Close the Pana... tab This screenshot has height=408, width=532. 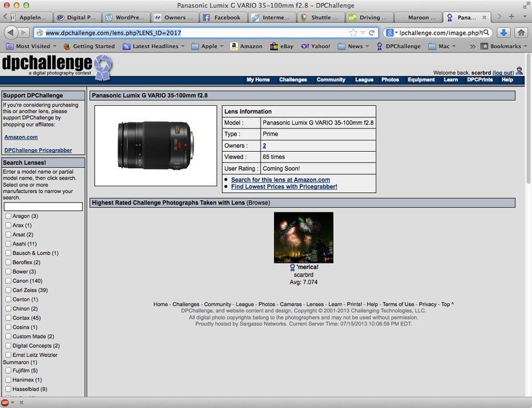(x=484, y=17)
